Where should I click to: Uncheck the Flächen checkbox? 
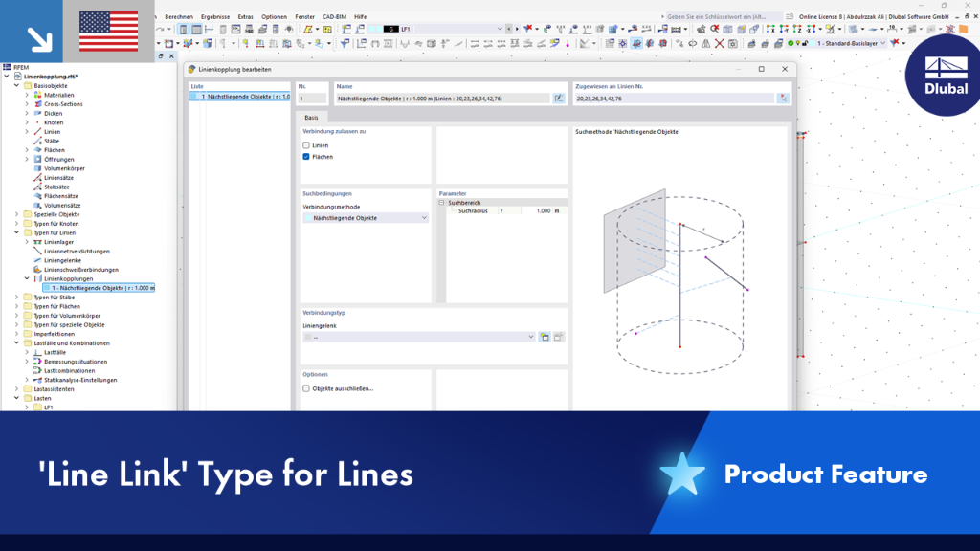click(306, 157)
